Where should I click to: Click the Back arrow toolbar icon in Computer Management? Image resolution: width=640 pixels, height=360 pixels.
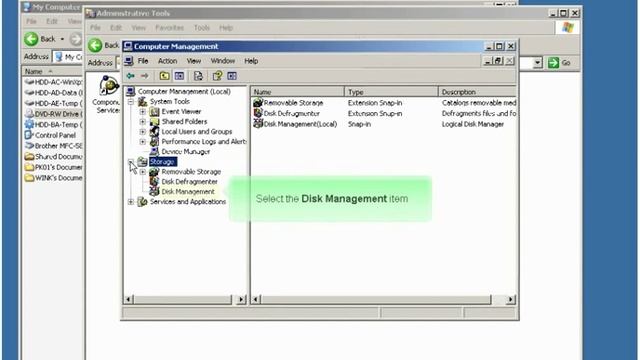point(131,76)
